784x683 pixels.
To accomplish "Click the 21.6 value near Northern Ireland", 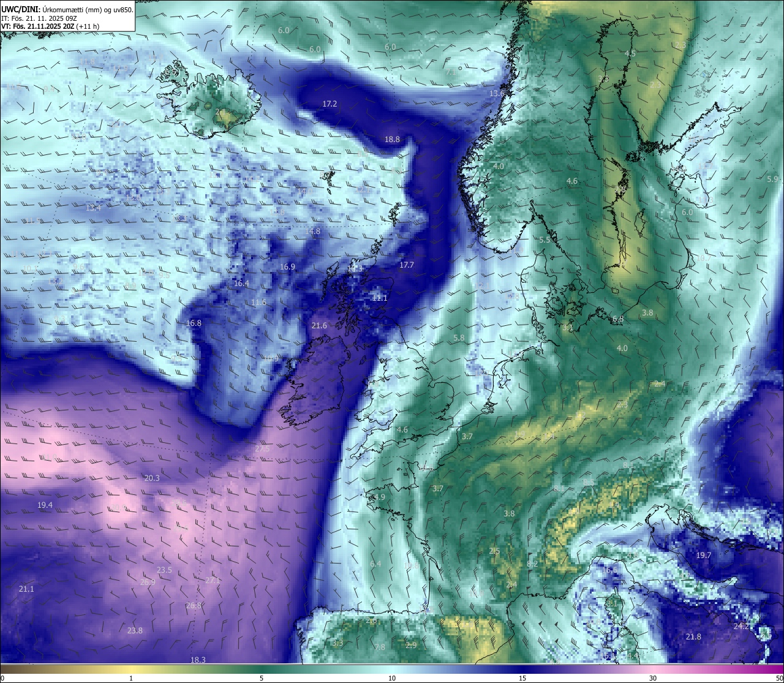I will click(319, 326).
